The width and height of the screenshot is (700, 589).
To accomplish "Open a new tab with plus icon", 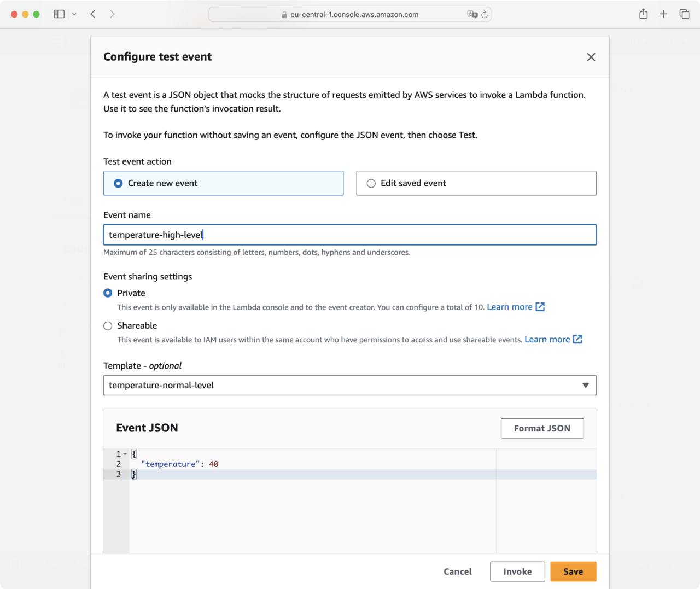I will click(663, 14).
